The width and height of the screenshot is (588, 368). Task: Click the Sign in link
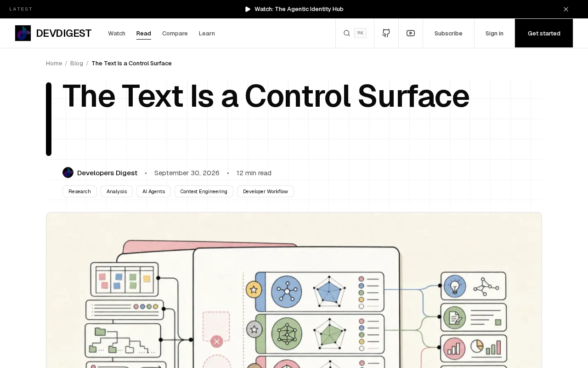494,33
